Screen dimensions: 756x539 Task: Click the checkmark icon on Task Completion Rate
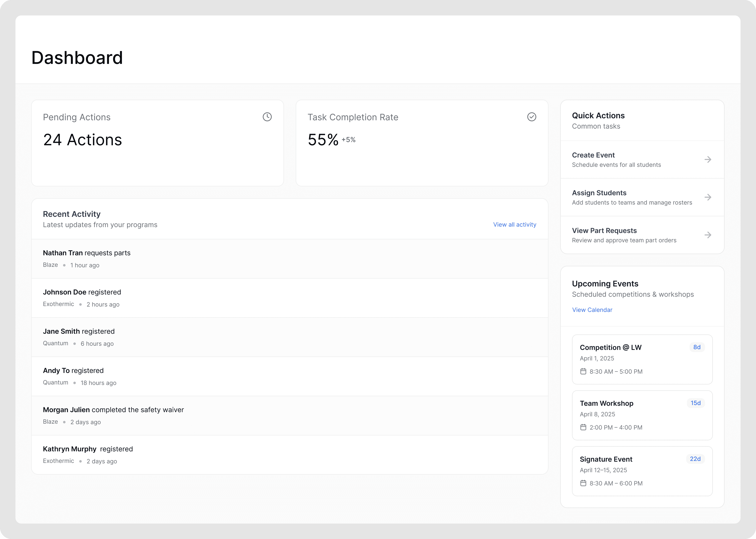pyautogui.click(x=532, y=117)
